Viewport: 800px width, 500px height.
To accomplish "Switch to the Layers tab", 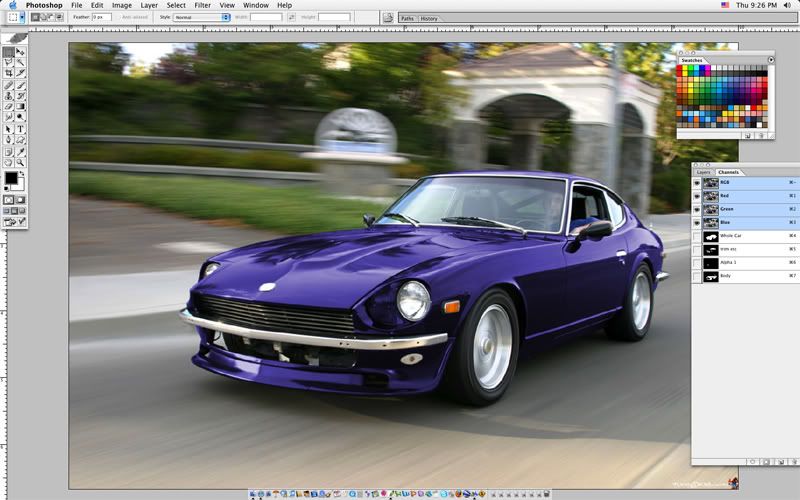I will coord(703,172).
